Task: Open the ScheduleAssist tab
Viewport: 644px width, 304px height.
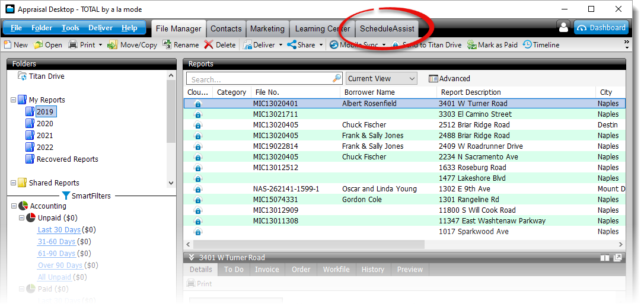Action: tap(387, 28)
